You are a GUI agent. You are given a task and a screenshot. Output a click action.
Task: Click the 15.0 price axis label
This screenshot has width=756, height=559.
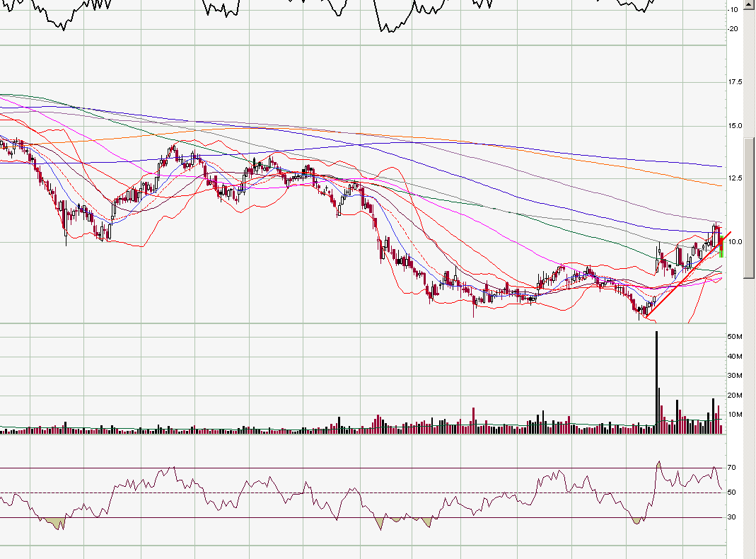click(x=735, y=126)
